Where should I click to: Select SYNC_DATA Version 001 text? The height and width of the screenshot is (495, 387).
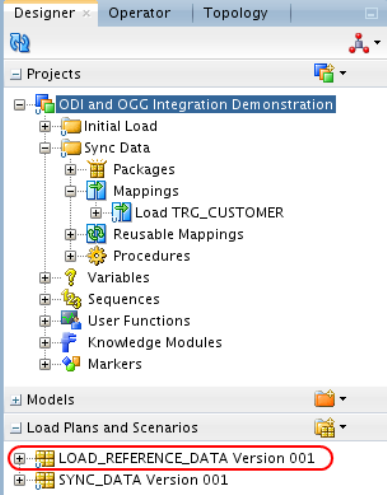143,480
